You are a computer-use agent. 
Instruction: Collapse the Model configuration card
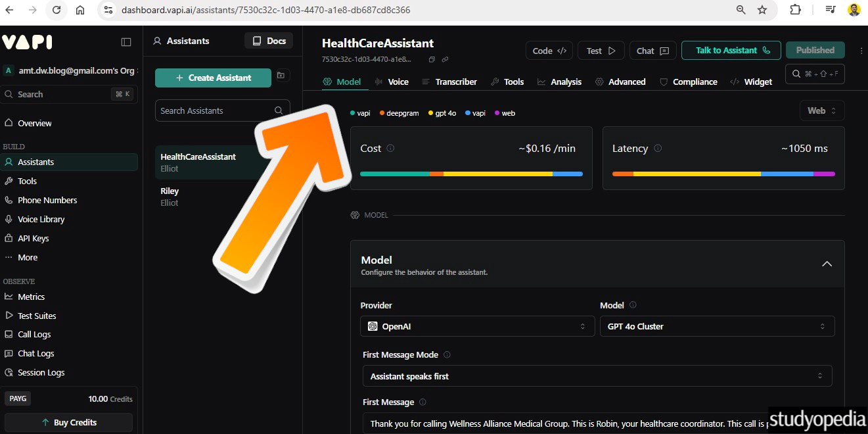pyautogui.click(x=827, y=263)
